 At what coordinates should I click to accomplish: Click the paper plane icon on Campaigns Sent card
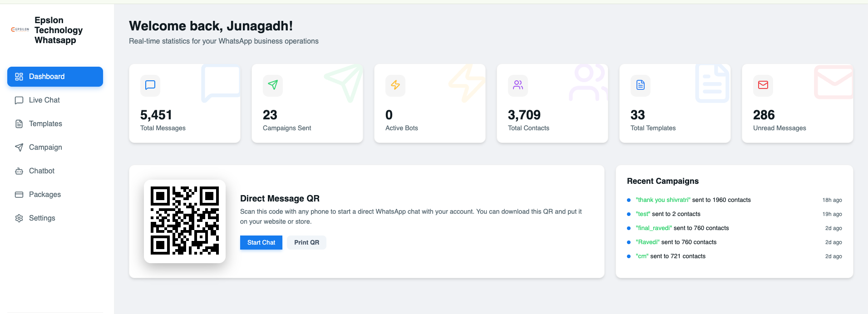[272, 85]
